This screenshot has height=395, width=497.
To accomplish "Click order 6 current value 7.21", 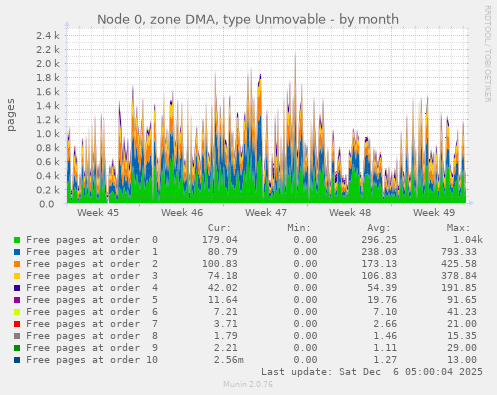I will click(226, 312).
